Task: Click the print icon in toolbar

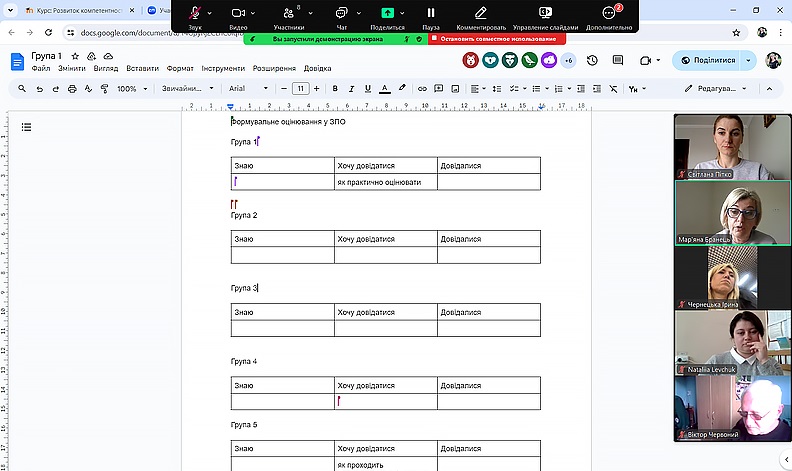Action: 72,89
